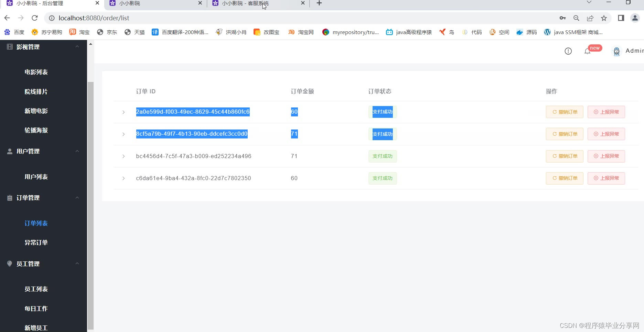Close the 小小影院 - 后台管理 tab
This screenshot has width=644, height=332.
97,3
